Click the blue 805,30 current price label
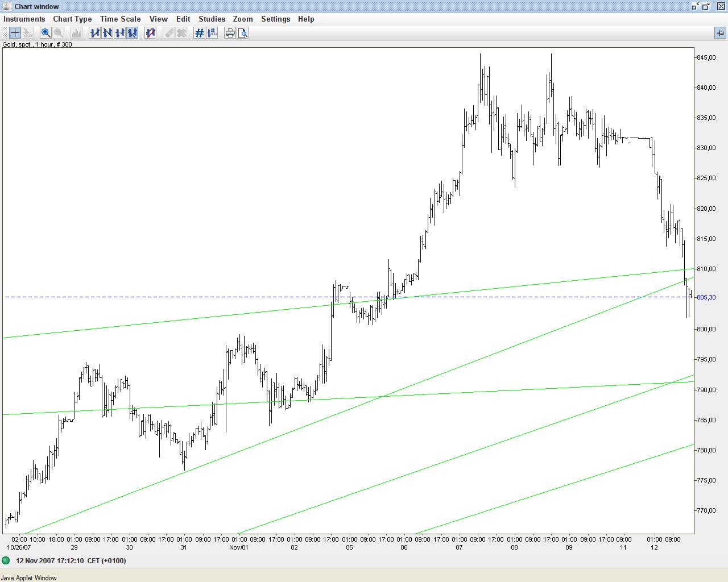Viewport: 728px width, 582px height. (706, 297)
